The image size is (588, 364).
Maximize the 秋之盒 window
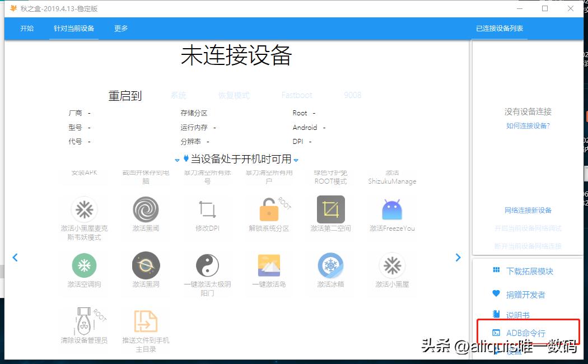pos(545,8)
